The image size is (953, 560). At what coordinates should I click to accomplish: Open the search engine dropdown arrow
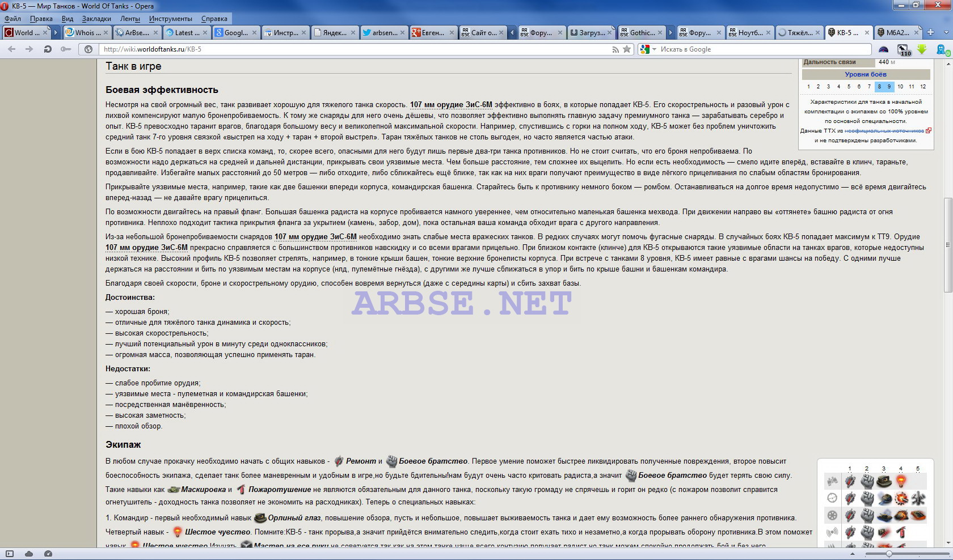(x=654, y=49)
